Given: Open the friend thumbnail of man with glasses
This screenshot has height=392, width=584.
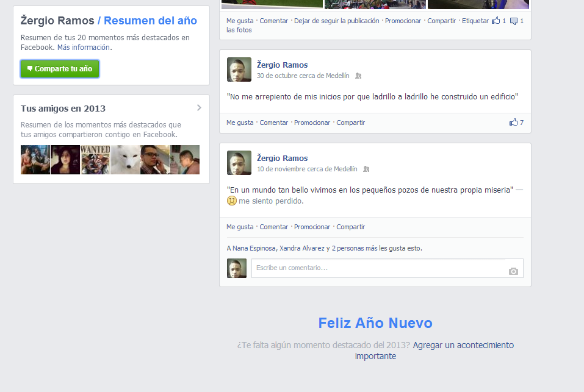Looking at the screenshot, I should coord(155,160).
